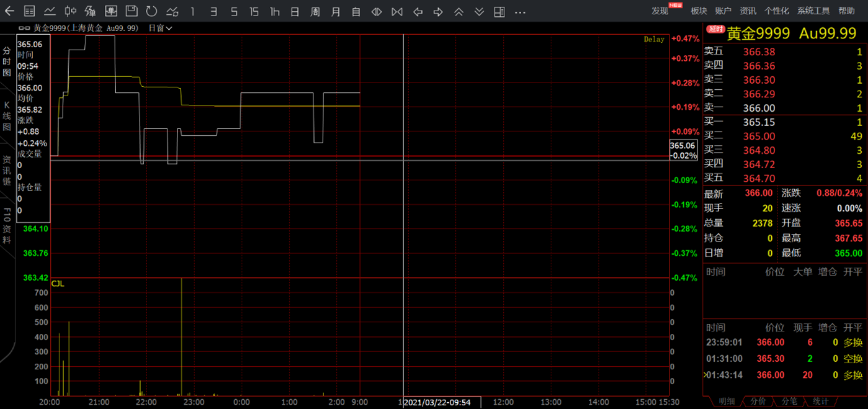The image size is (868, 409).
Task: Open the three-dots more tools menu
Action: tap(520, 12)
